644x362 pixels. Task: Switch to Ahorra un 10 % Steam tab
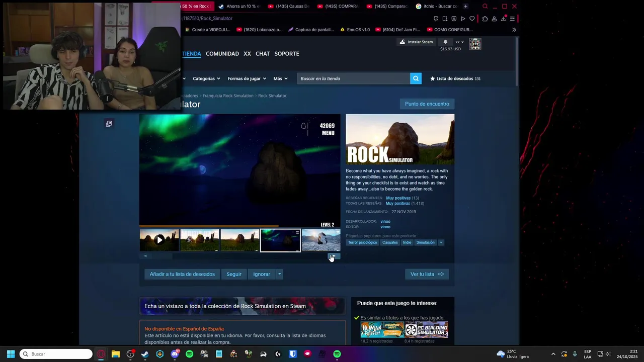pos(238,7)
